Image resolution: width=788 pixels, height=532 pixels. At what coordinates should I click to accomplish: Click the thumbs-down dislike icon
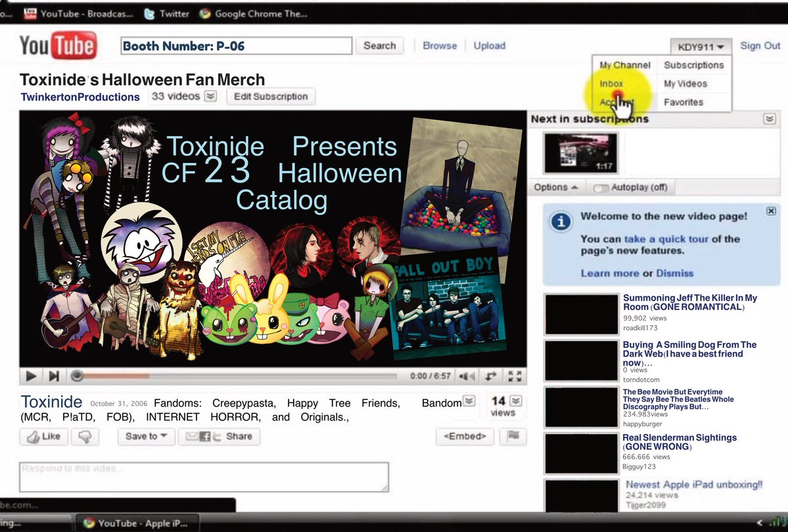pos(85,437)
